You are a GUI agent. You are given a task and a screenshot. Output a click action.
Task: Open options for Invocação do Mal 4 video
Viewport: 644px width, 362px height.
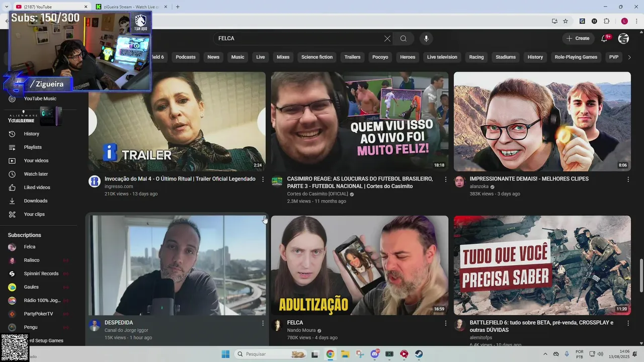263,179
